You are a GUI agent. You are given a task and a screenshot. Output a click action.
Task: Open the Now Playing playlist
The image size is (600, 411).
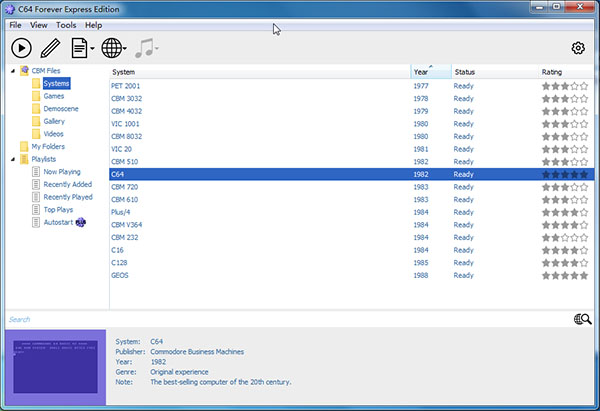[x=62, y=172]
